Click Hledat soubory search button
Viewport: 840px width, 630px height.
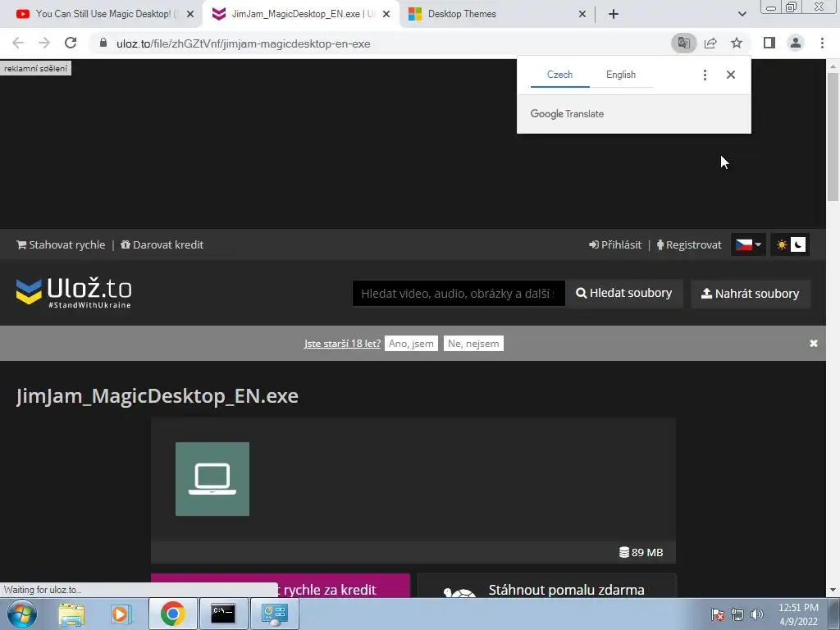[624, 293]
